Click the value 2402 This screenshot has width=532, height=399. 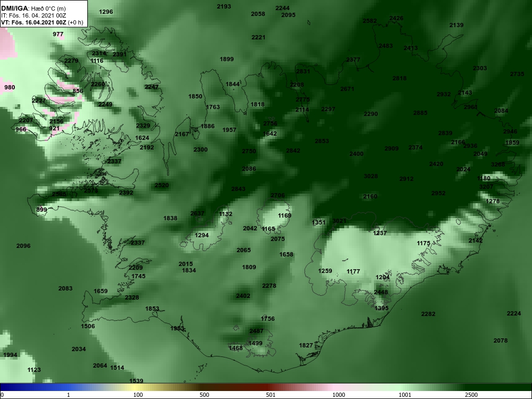(243, 296)
